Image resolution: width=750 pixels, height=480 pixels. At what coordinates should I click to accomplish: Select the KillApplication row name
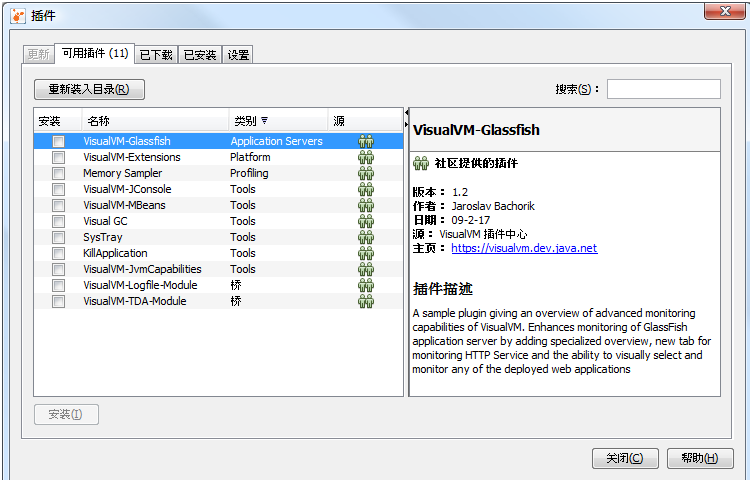(x=115, y=253)
